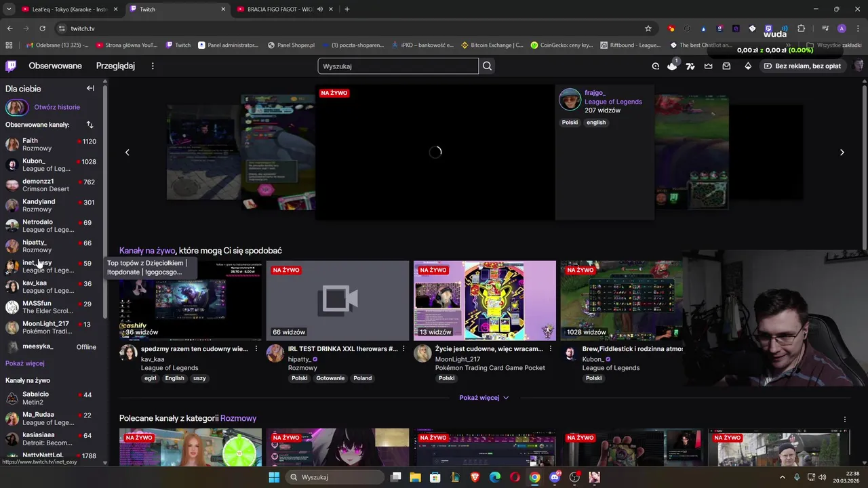Open browser extensions puzzle icon
Viewport: 868px width, 488px height.
click(802, 28)
